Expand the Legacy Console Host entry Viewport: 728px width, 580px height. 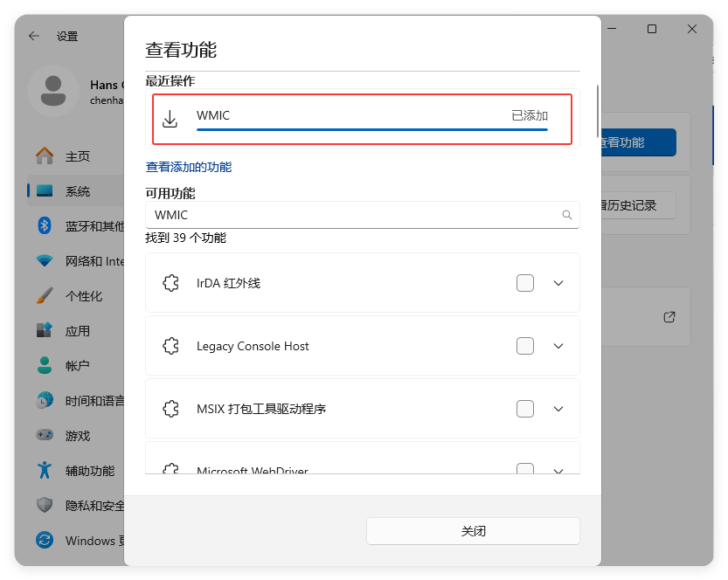pyautogui.click(x=558, y=345)
